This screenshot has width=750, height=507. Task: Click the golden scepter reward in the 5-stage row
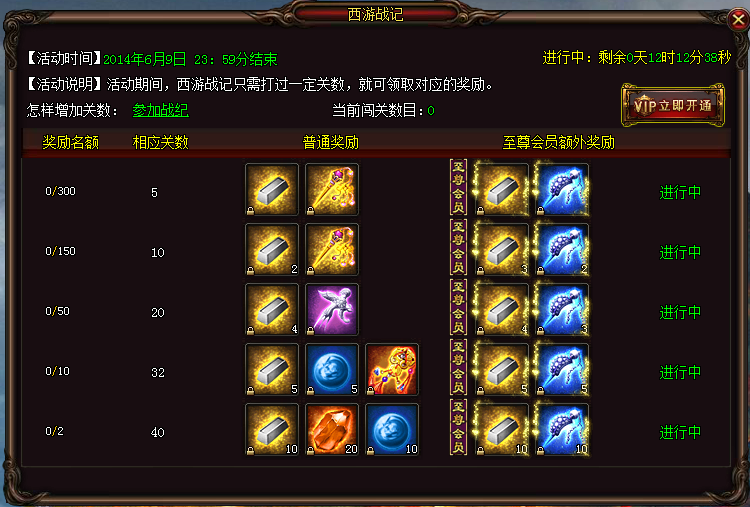coord(331,189)
